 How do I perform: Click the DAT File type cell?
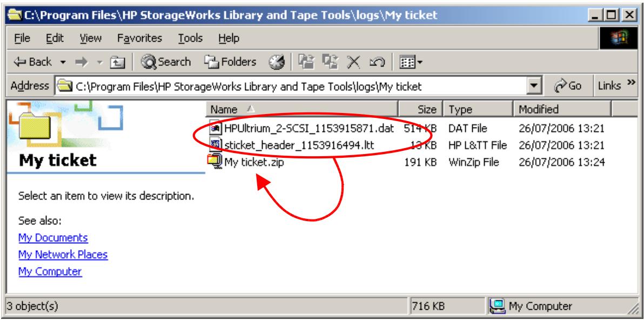(x=467, y=129)
